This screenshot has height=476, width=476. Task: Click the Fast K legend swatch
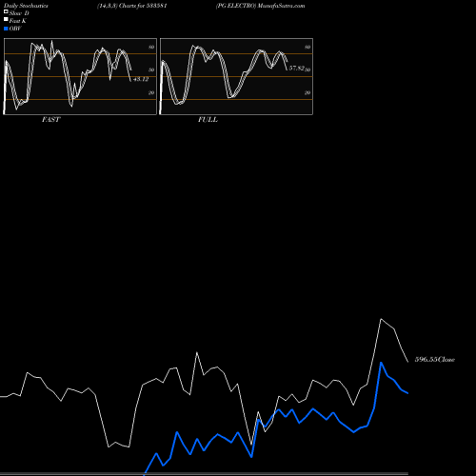pyautogui.click(x=6, y=20)
